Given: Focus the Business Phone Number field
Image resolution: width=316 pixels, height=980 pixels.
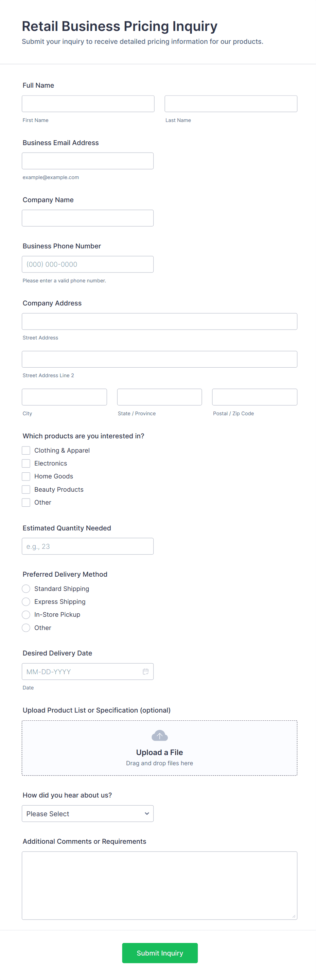Looking at the screenshot, I should 88,264.
